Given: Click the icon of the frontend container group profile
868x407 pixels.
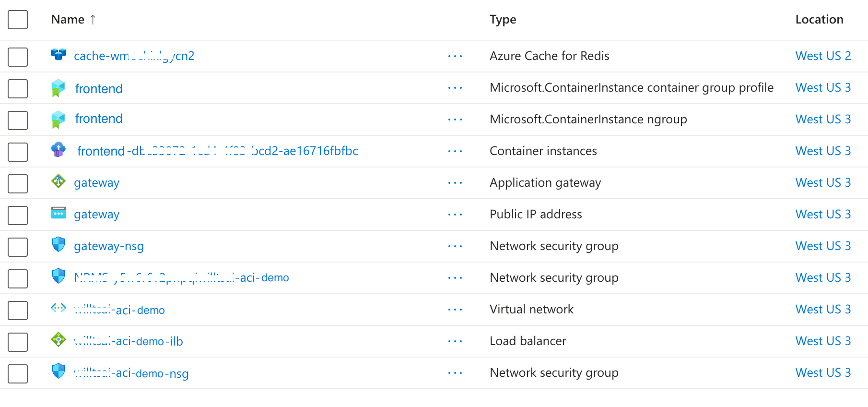Looking at the screenshot, I should [x=58, y=88].
